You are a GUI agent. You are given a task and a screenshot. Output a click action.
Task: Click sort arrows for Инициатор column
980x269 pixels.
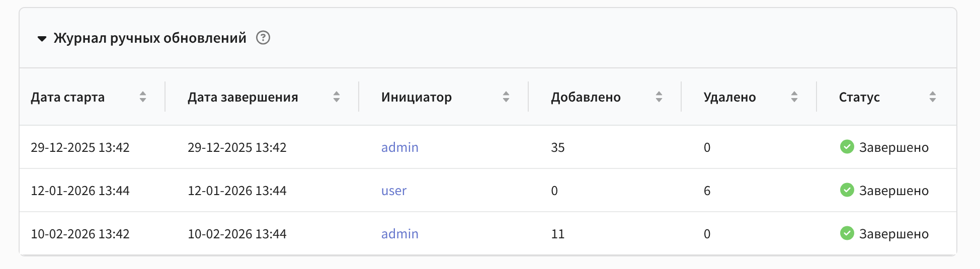coord(506,97)
